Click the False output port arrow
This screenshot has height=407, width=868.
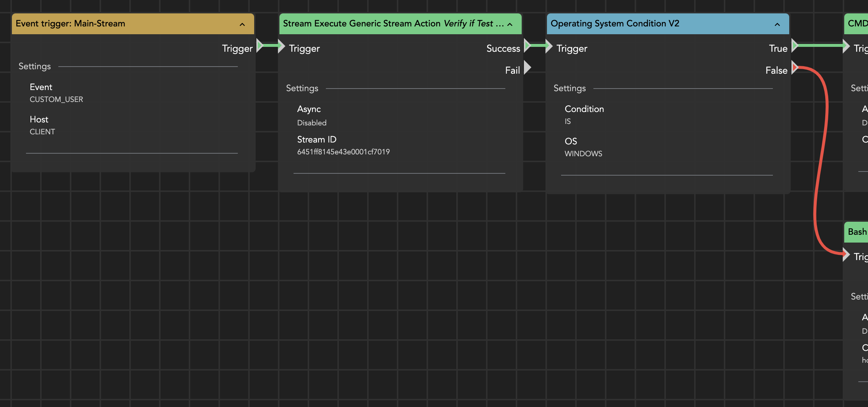click(x=794, y=68)
